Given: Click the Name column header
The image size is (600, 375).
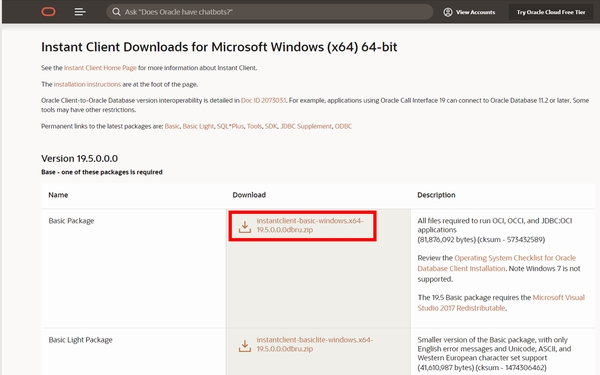Looking at the screenshot, I should 58,195.
